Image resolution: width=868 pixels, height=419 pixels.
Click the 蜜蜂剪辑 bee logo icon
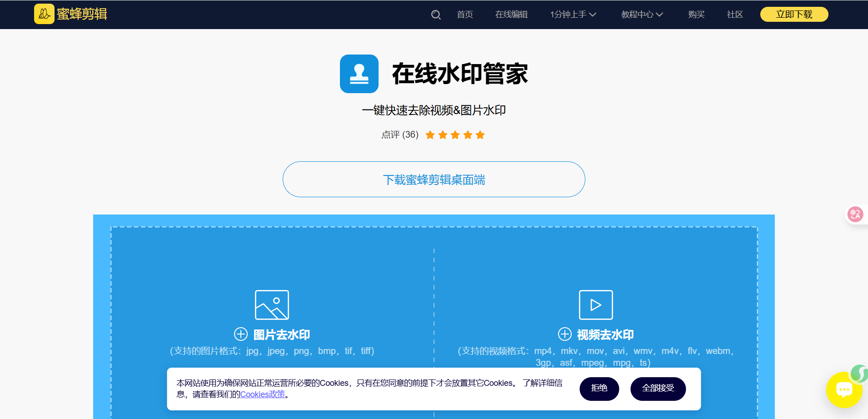[44, 14]
